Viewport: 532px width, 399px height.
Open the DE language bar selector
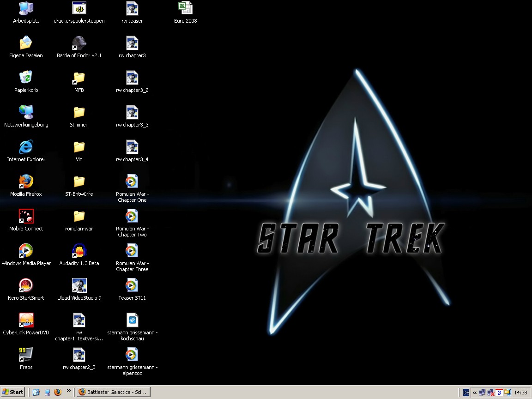pyautogui.click(x=466, y=393)
